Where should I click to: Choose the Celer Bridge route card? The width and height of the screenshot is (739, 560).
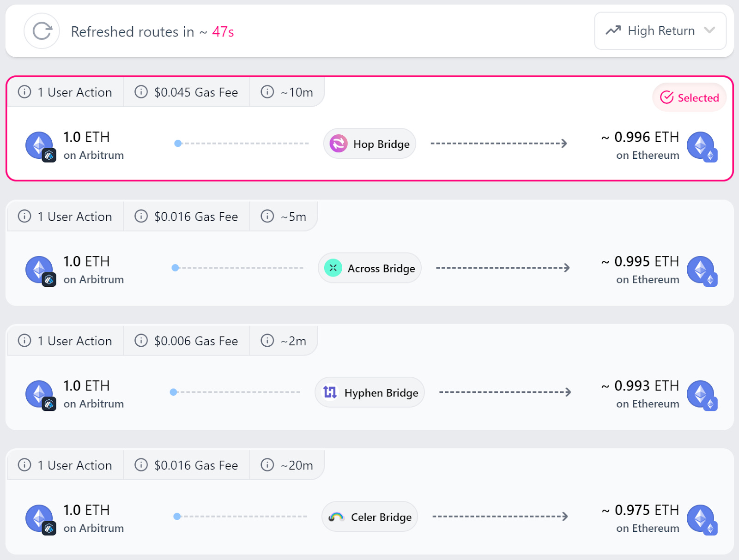pos(369,501)
